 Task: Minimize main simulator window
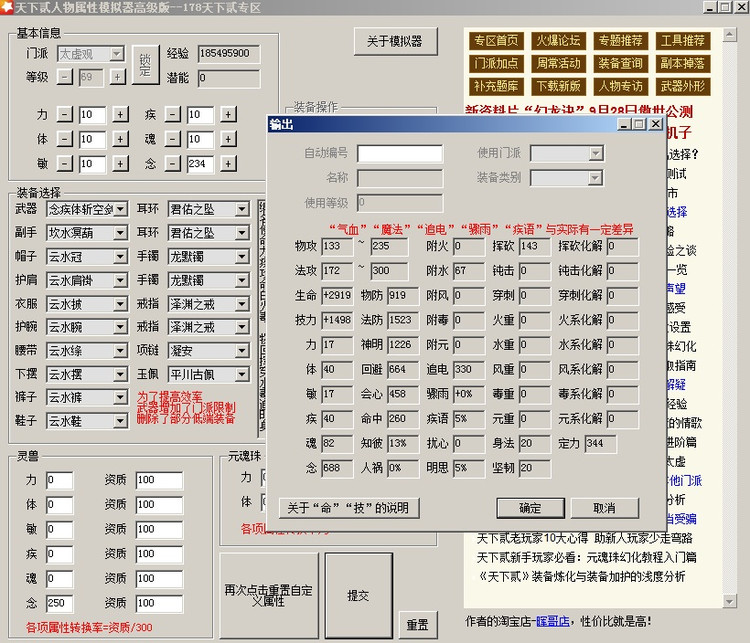tap(711, 7)
